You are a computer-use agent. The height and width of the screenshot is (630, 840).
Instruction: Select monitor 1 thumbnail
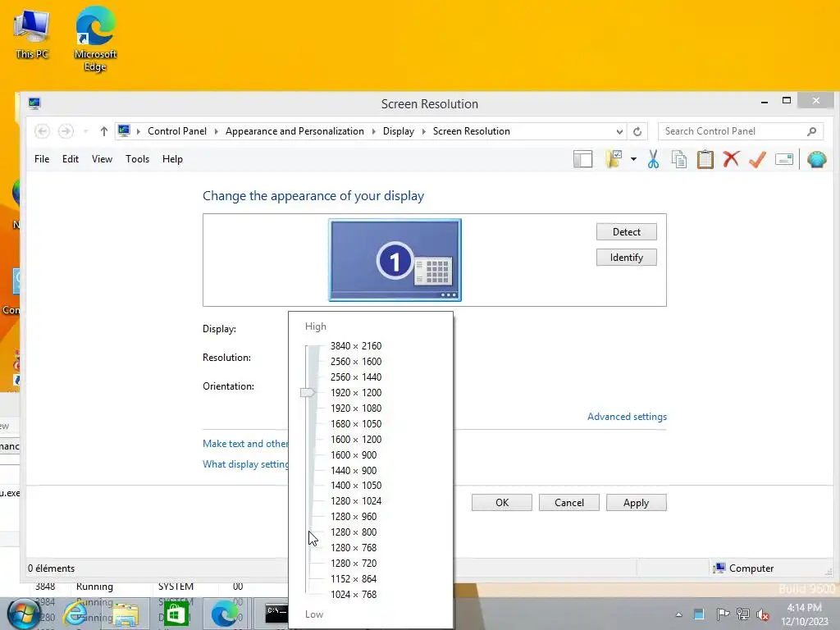click(x=395, y=260)
